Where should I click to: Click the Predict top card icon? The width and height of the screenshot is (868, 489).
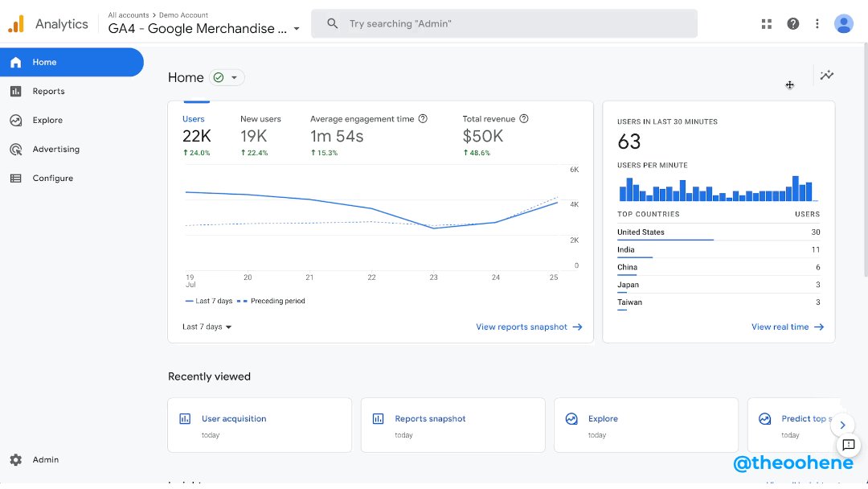click(764, 419)
